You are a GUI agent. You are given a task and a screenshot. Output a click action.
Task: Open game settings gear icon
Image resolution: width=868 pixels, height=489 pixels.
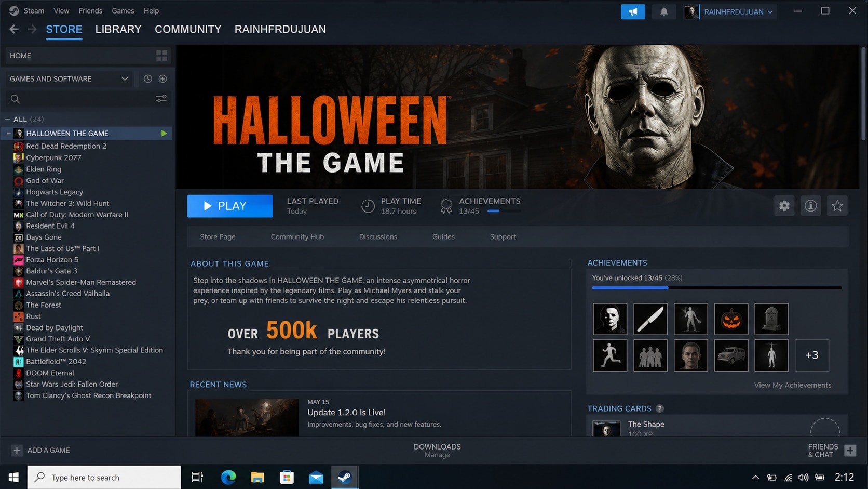[784, 206]
